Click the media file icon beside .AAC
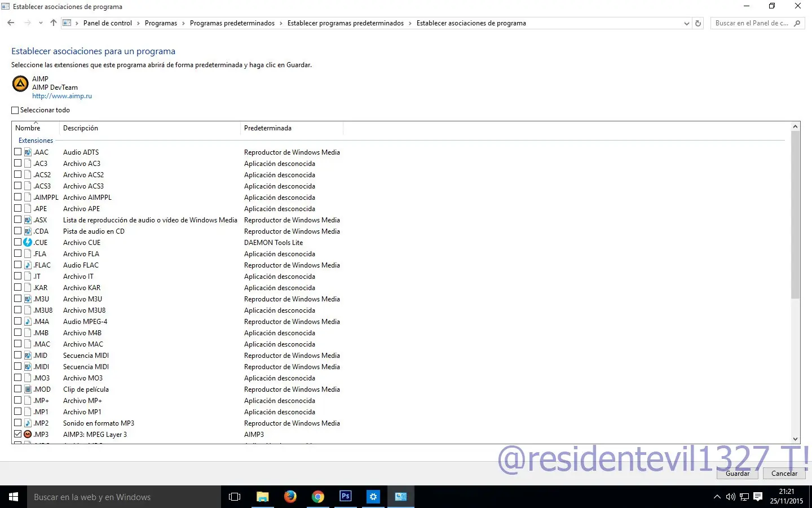Image resolution: width=812 pixels, height=508 pixels. click(28, 152)
